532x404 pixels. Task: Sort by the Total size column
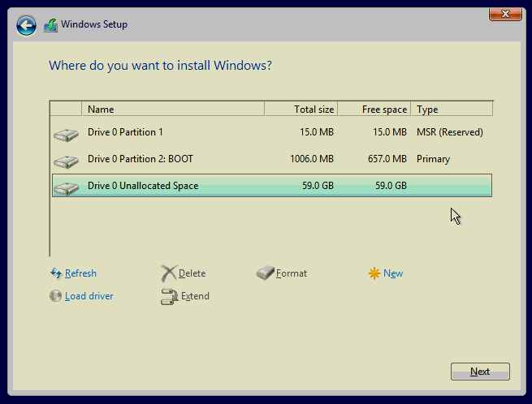click(301, 110)
